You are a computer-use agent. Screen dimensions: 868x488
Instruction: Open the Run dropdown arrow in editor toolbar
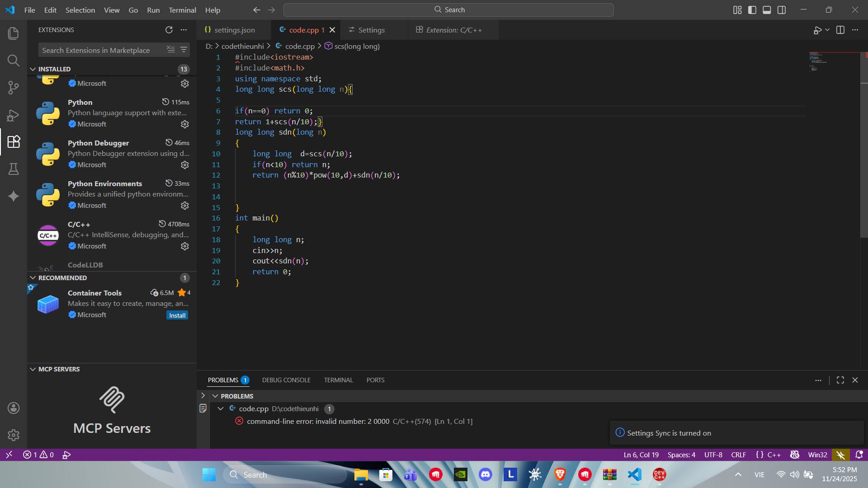[x=827, y=30]
